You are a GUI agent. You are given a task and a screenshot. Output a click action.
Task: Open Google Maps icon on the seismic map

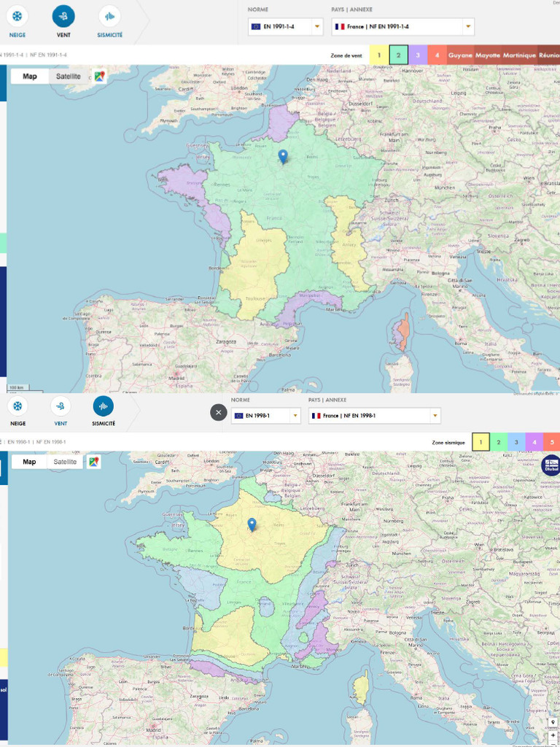pos(94,462)
